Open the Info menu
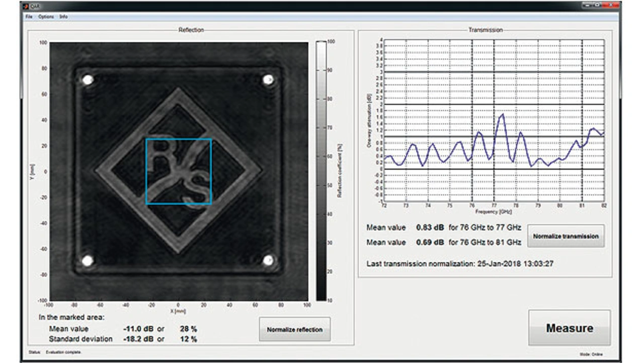644x363 pixels. pyautogui.click(x=63, y=17)
